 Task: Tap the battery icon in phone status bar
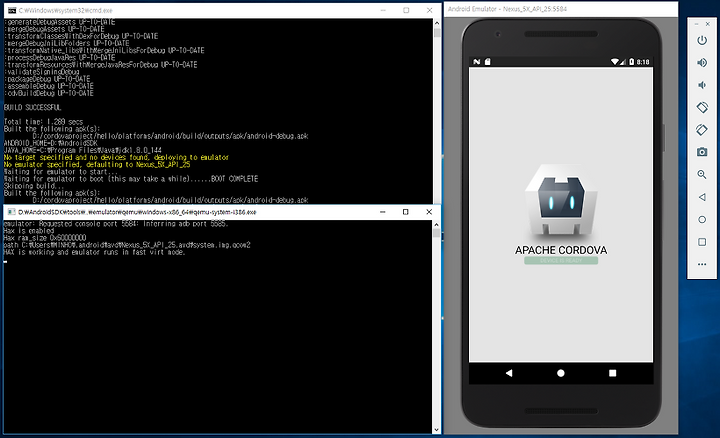(x=631, y=62)
